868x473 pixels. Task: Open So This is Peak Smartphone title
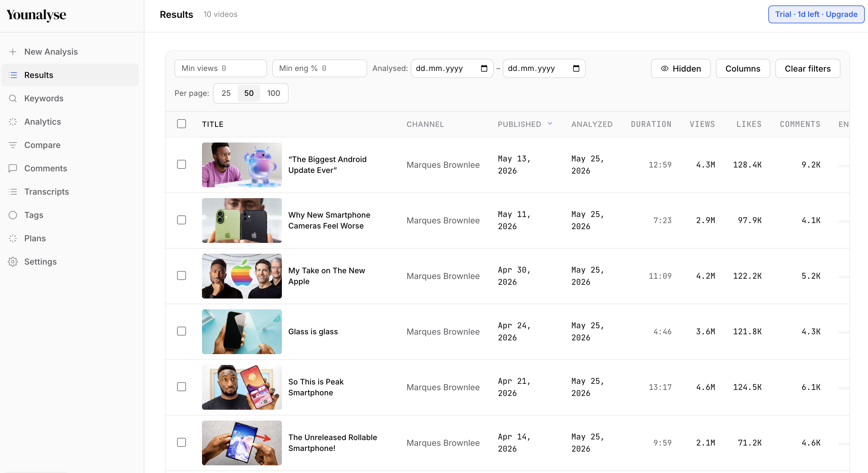316,387
